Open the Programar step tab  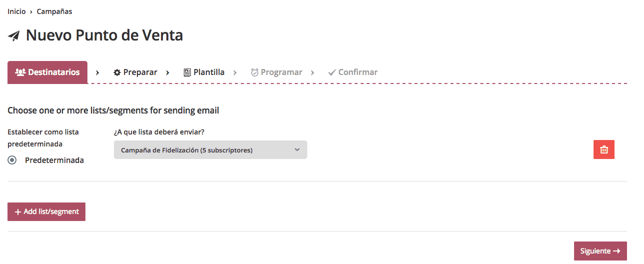[276, 72]
